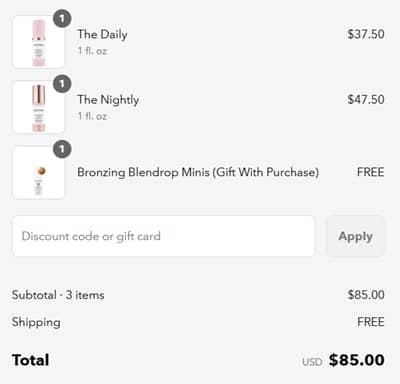
Task: Click The Nightly product thumbnail
Action: 39,107
